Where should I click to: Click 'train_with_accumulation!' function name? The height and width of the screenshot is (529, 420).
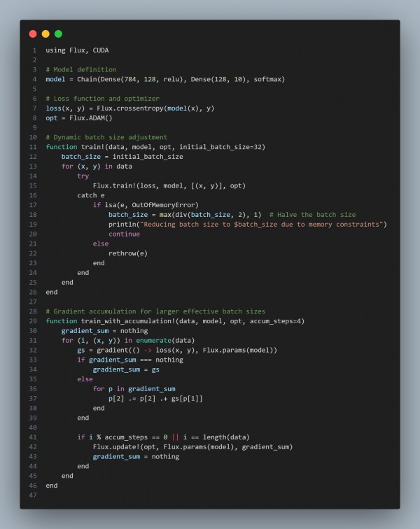[128, 321]
